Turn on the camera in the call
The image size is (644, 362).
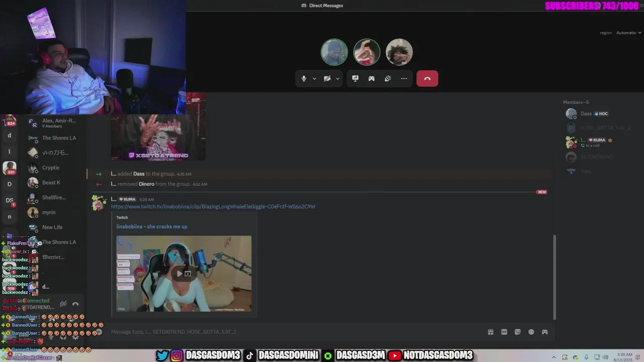[x=327, y=78]
